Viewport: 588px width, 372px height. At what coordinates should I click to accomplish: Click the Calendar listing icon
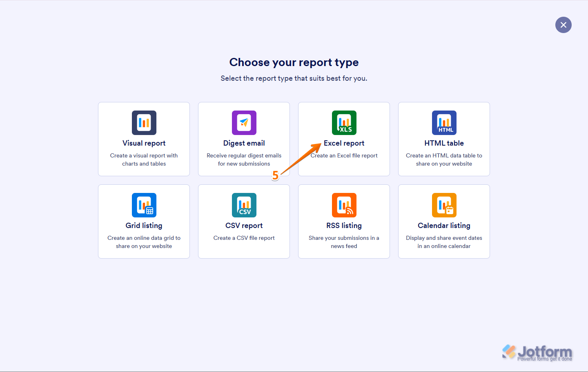pos(444,205)
